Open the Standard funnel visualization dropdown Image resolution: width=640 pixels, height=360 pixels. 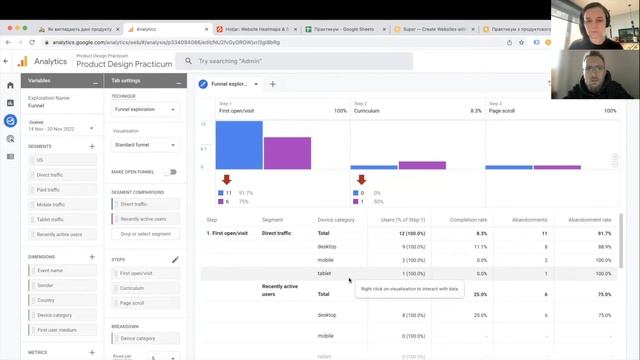point(145,145)
